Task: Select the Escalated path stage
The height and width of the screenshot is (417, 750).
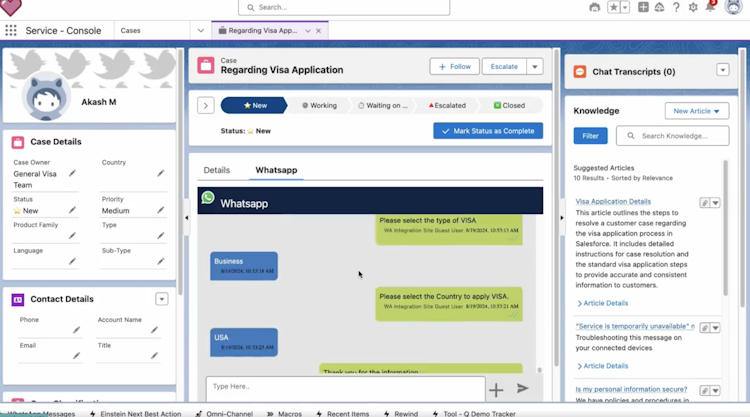Action: pos(447,106)
